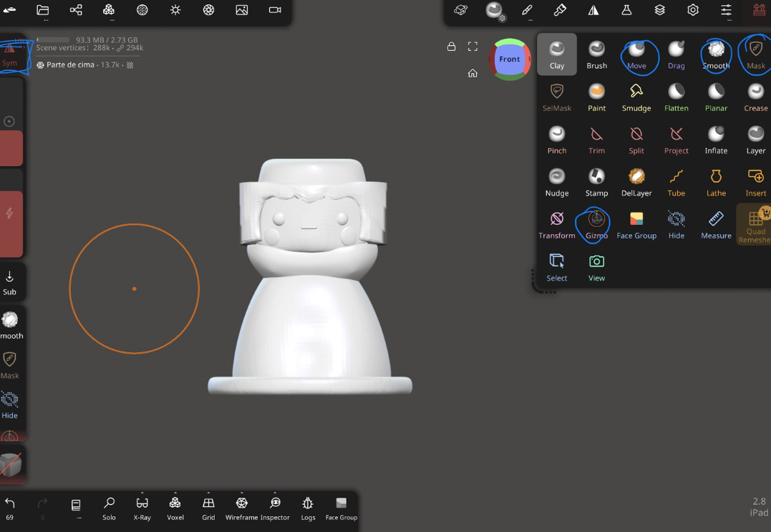
Task: Select the DelLayer tool
Action: 636,183
